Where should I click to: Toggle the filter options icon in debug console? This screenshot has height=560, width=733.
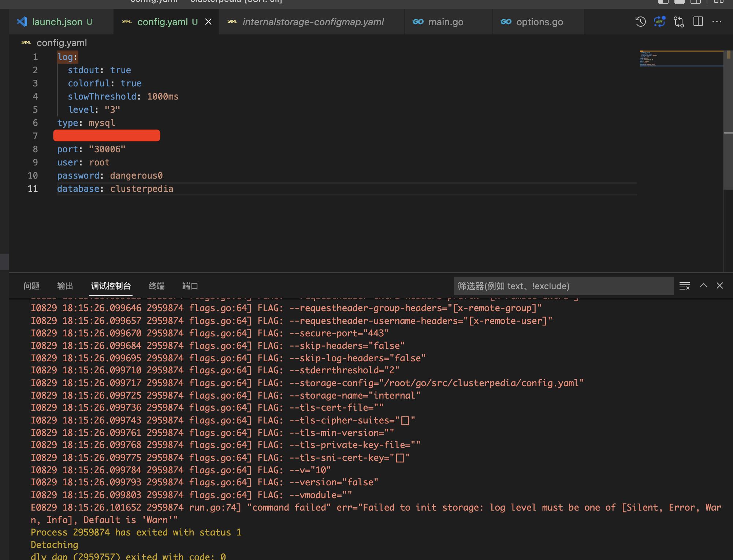tap(684, 286)
